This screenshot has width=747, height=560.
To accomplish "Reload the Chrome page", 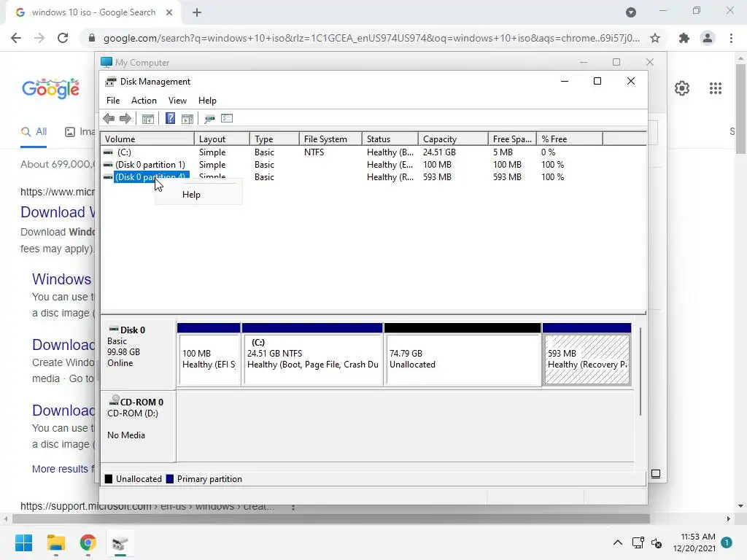I will (63, 38).
